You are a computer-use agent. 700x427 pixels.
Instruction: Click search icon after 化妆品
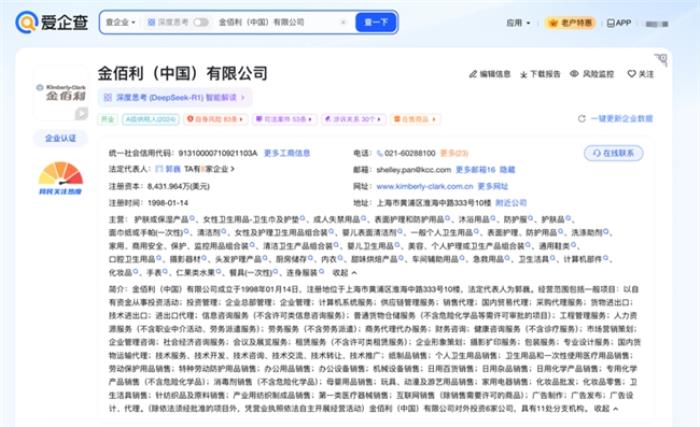pos(136,272)
